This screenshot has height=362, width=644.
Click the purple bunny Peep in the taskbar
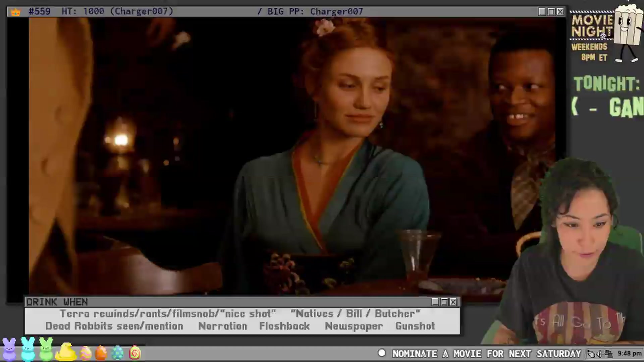[9, 349]
